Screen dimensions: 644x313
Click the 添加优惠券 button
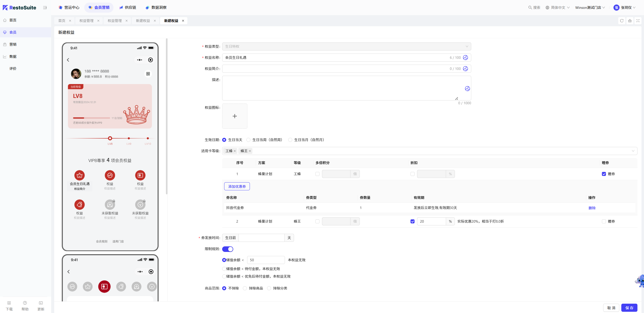coord(237,186)
